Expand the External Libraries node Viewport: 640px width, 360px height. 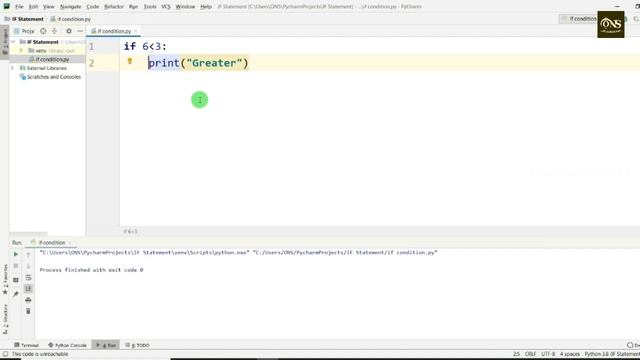[13, 68]
